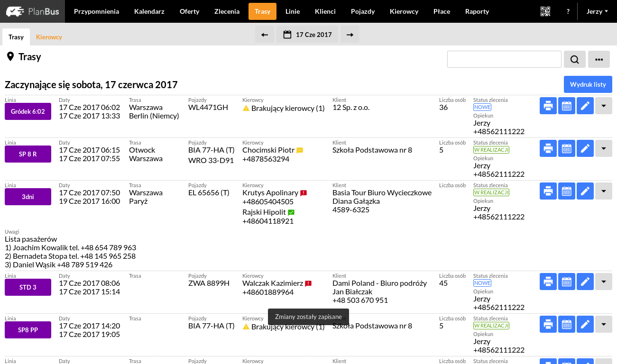Open calendar for Gródek 6:02 route

pyautogui.click(x=567, y=106)
